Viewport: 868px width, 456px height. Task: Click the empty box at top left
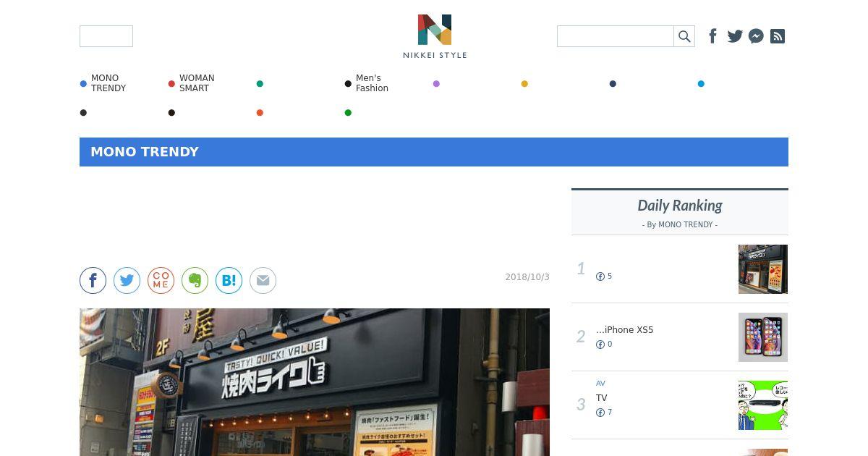[106, 36]
